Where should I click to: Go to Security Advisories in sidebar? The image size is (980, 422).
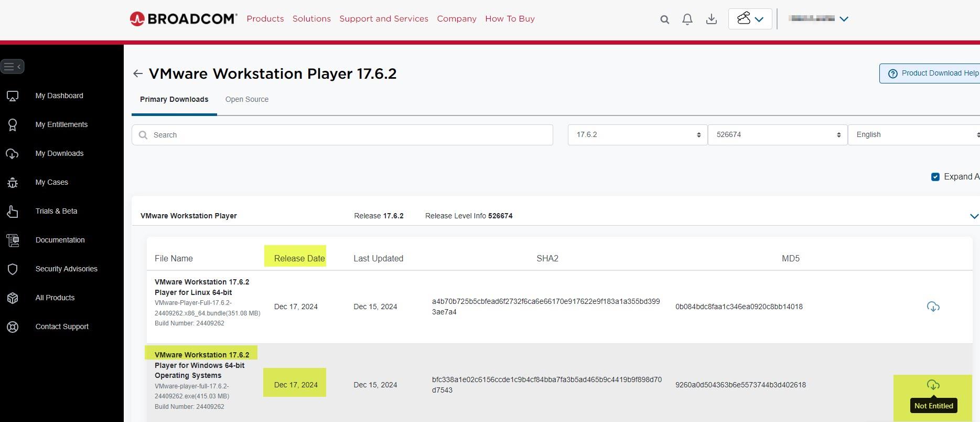click(x=66, y=269)
